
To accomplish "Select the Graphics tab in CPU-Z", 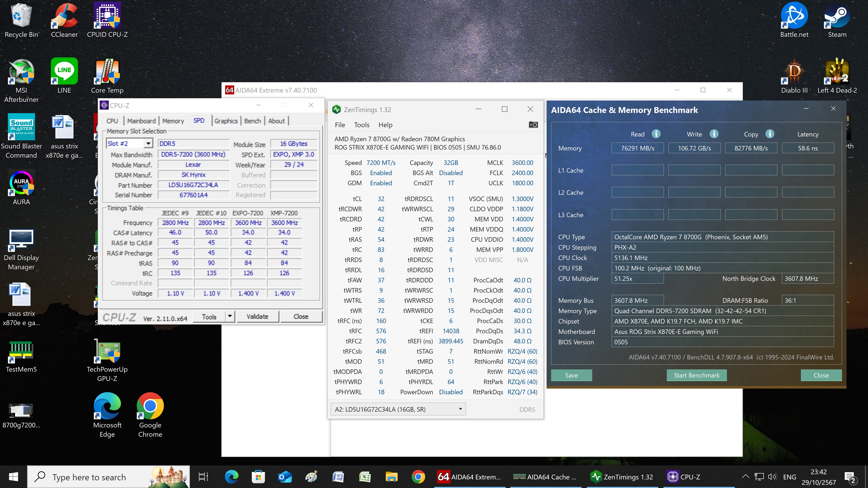I will (226, 121).
